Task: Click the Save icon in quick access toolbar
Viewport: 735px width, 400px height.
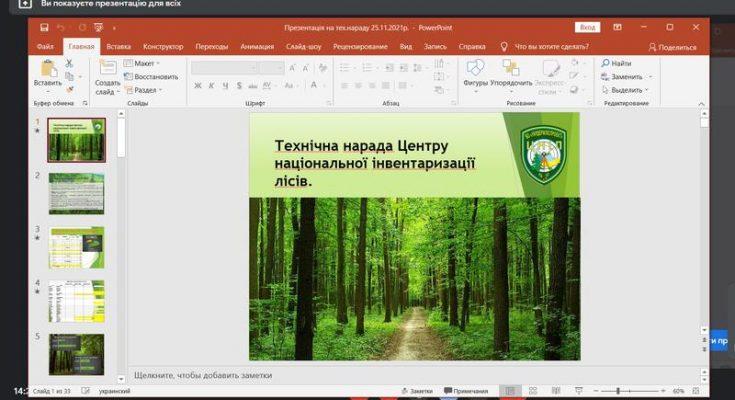Action: click(45, 28)
